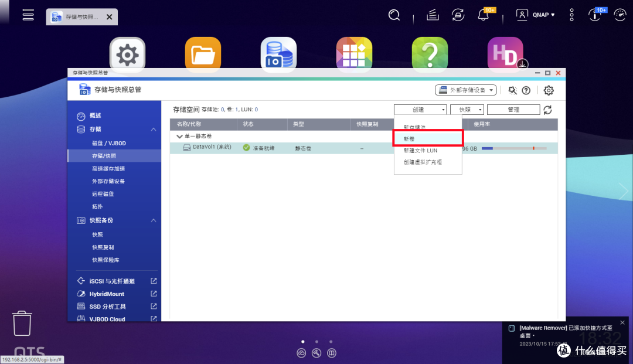The image size is (633, 364).
Task: Open Control Panel gear desktop icon
Action: coord(128,55)
